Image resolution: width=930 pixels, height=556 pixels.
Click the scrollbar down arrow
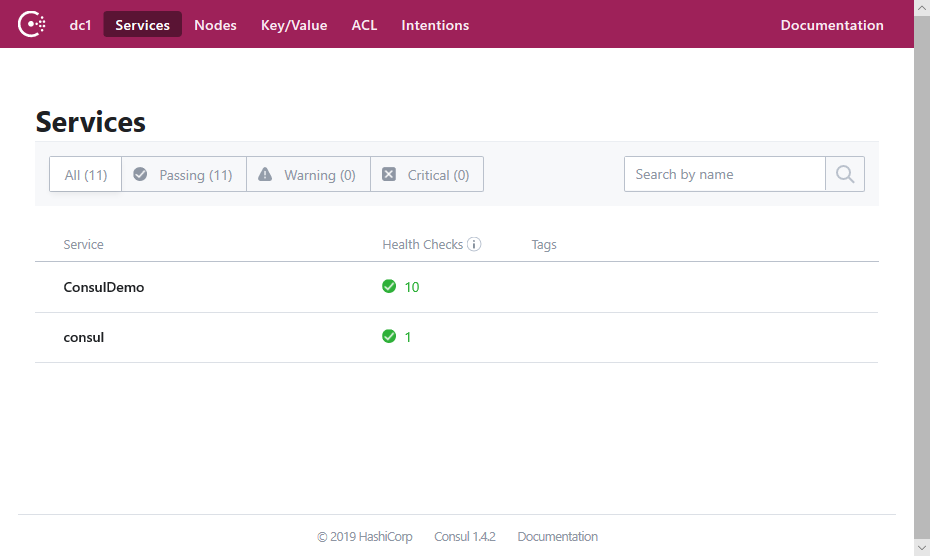(x=921, y=547)
